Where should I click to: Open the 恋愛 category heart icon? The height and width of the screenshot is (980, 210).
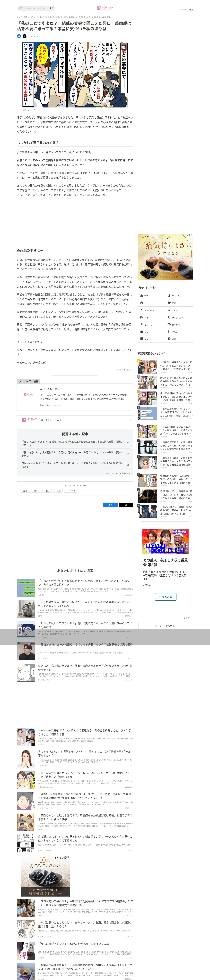click(169, 303)
